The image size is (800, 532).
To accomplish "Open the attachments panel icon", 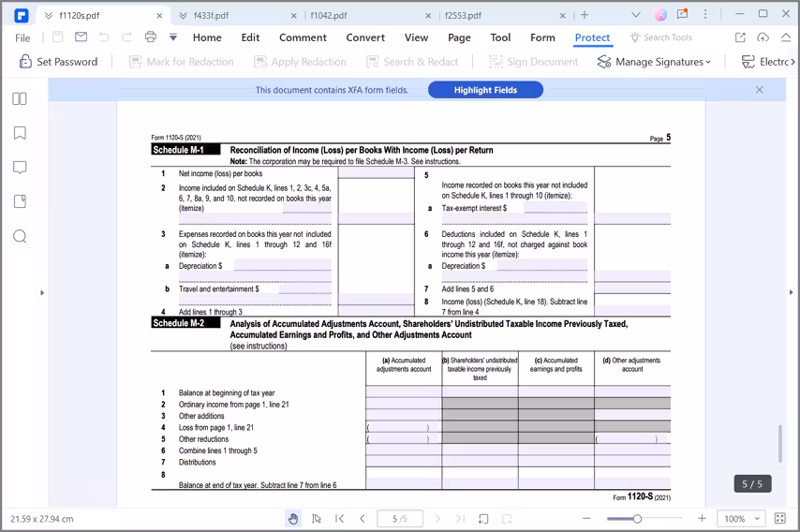I will tap(20, 201).
